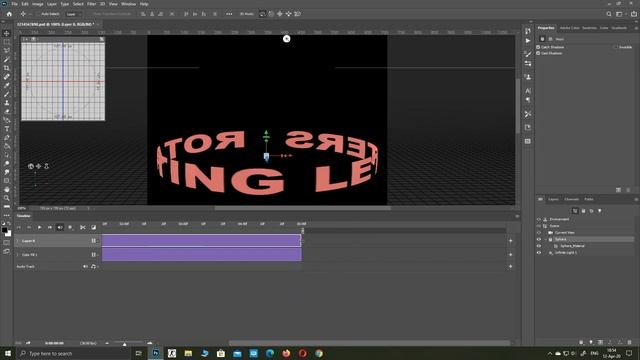
Task: Toggle visibility of Environment in 3D panel
Action: click(x=539, y=220)
